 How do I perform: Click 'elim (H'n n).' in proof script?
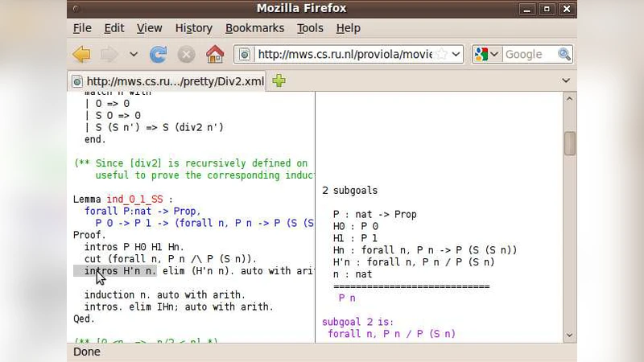point(198,271)
